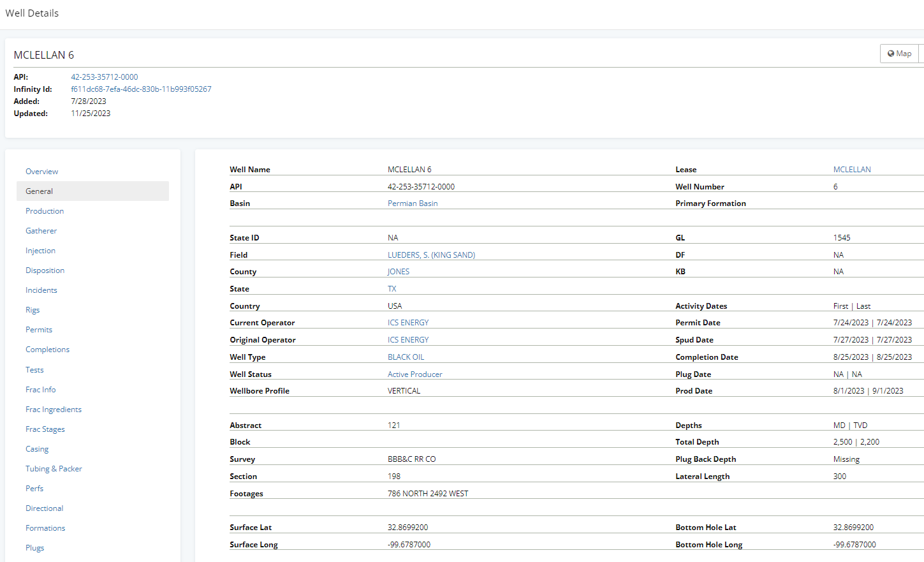Screen dimensions: 924x562
Task: Open the Injection sidebar link
Action: click(40, 251)
